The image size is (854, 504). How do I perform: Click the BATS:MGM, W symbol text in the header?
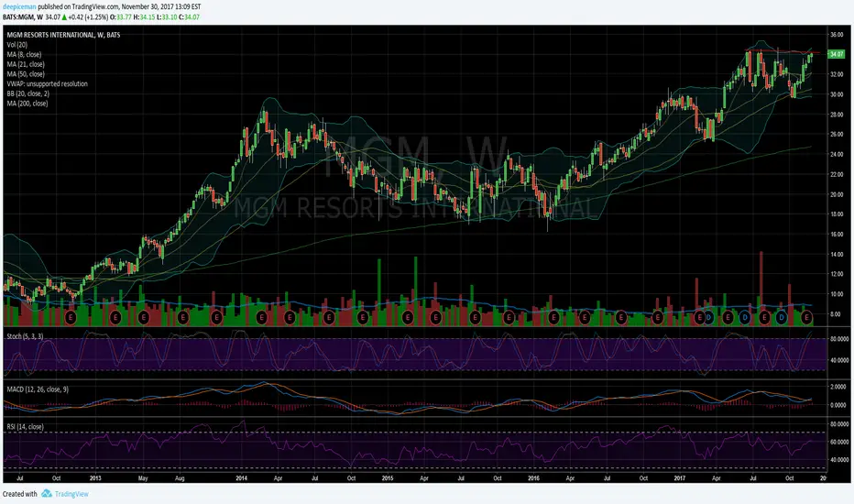tap(23, 17)
